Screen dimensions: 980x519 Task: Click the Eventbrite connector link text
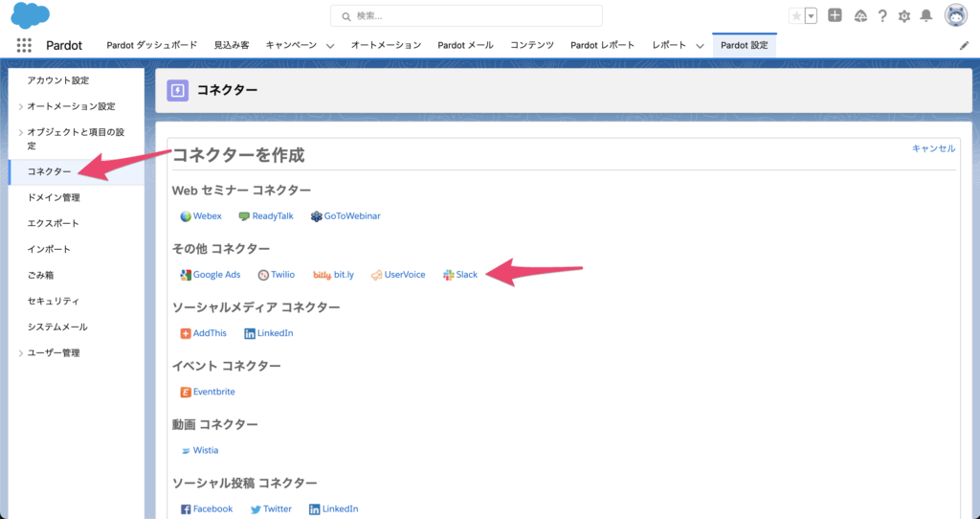[x=214, y=392]
